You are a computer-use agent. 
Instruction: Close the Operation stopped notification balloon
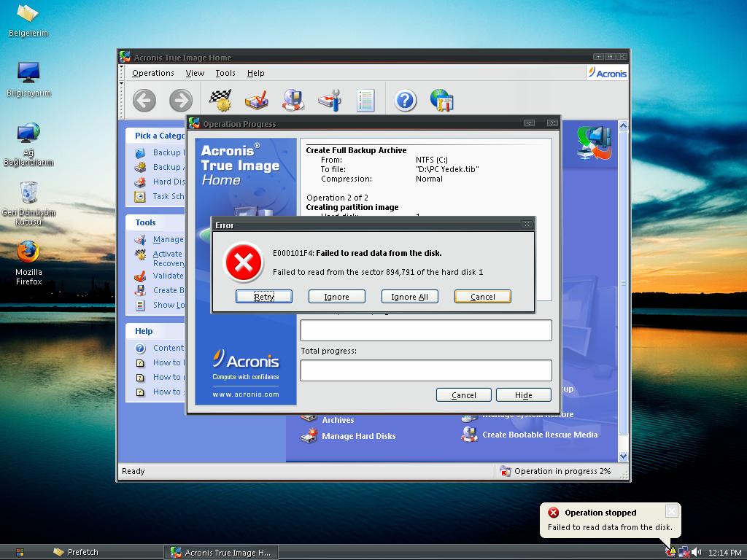[x=671, y=511]
